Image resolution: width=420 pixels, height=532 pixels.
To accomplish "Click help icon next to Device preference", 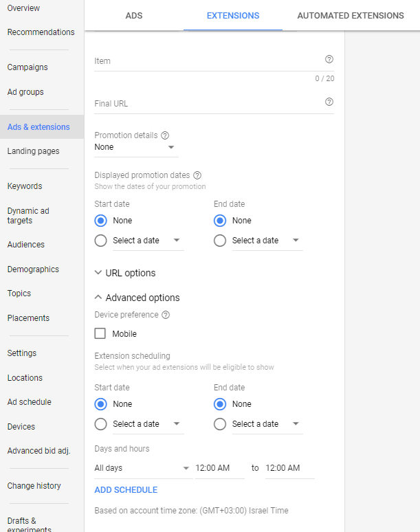I will pos(166,315).
